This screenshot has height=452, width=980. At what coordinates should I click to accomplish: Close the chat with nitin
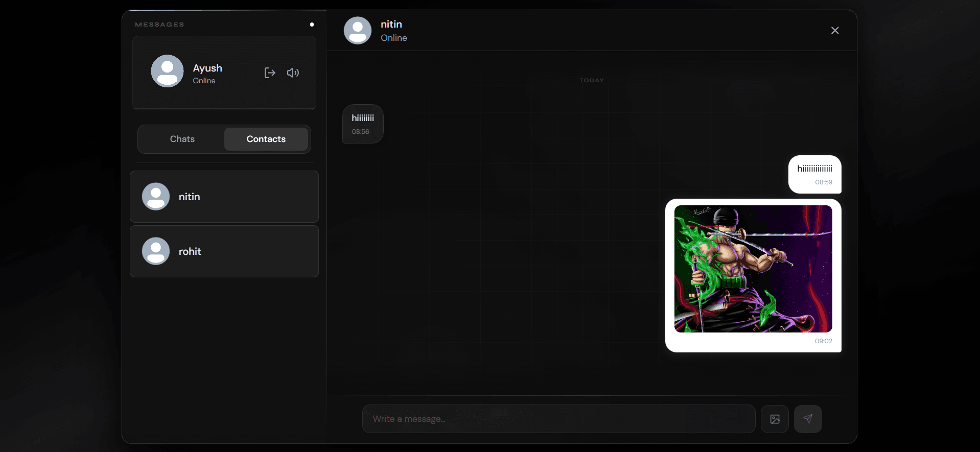(x=835, y=31)
